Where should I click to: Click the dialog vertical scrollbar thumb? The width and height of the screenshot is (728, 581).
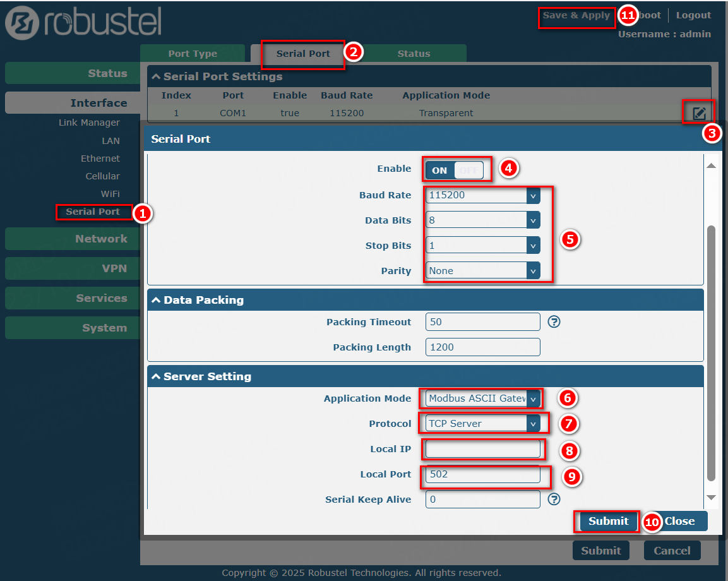(711, 354)
